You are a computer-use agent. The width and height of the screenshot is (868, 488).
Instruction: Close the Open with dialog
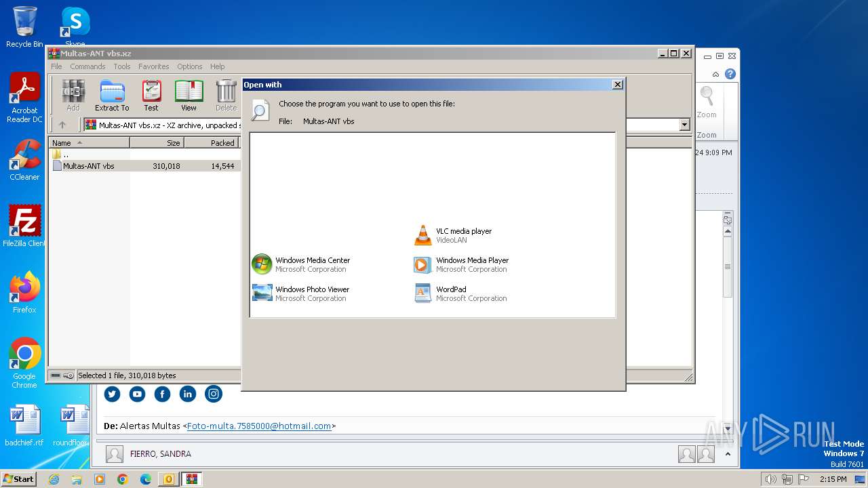[617, 85]
